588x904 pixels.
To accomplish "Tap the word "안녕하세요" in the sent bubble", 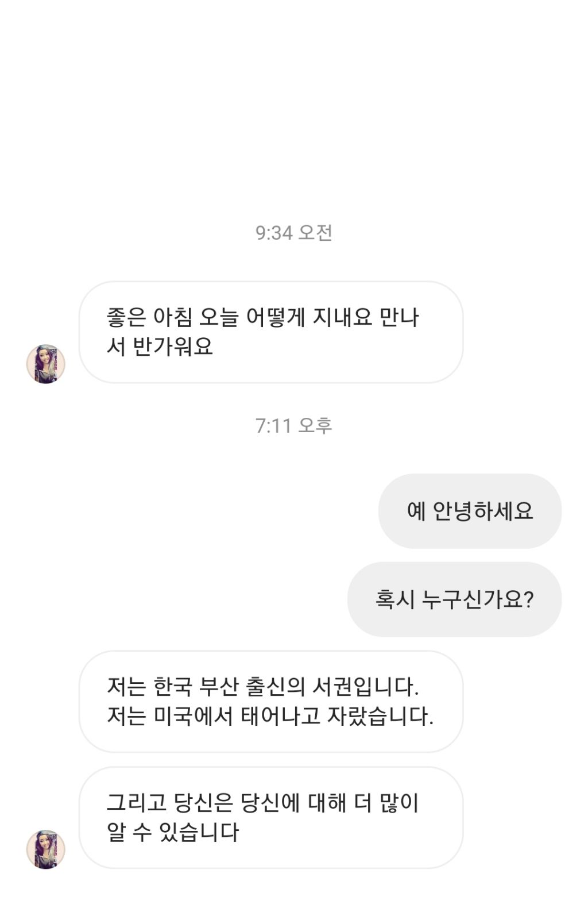I will (x=483, y=511).
